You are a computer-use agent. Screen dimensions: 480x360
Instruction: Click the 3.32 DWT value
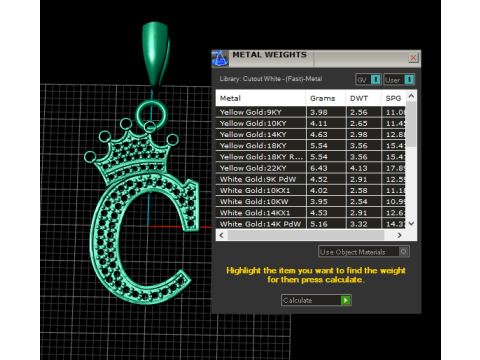tap(359, 224)
